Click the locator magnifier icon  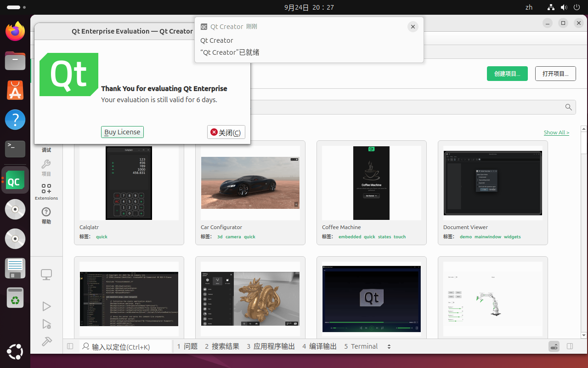[86, 346]
